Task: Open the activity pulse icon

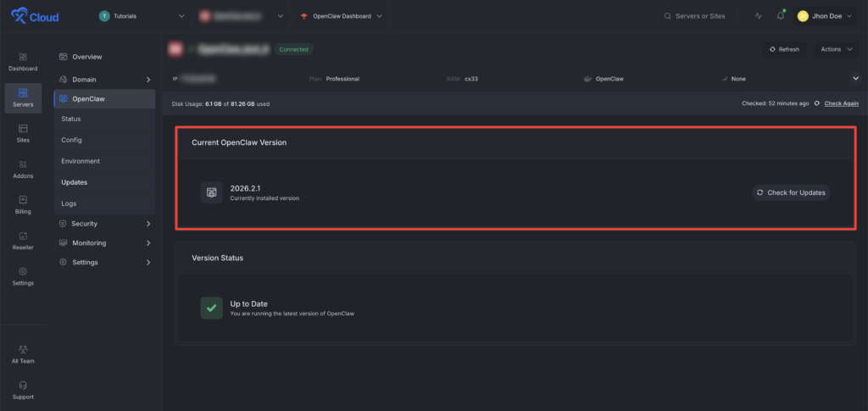Action: click(758, 16)
